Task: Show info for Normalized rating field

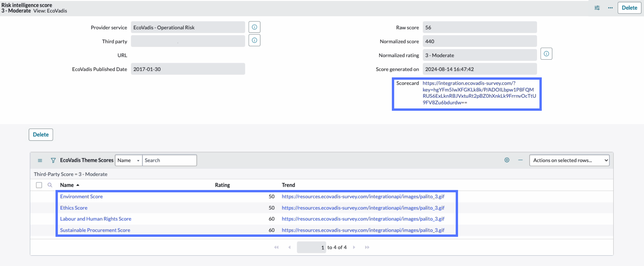Action: (546, 54)
